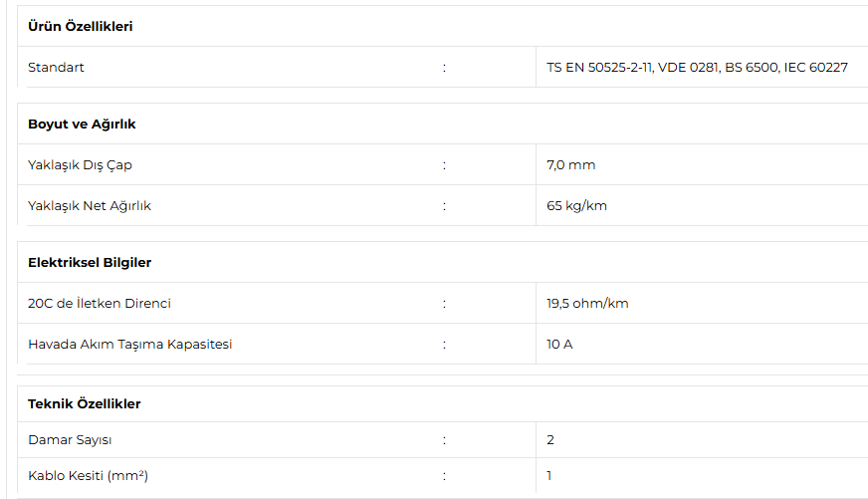Click the Boyut ve Ağırlık heading

pos(82,125)
